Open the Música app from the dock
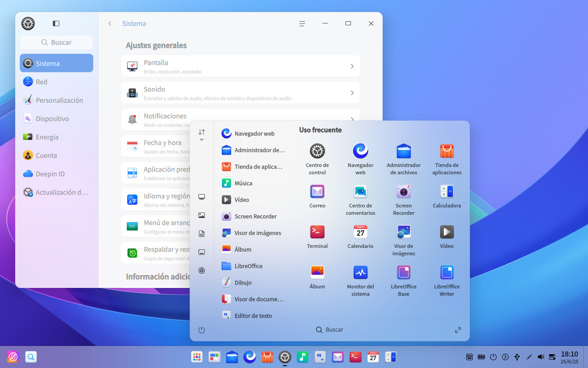 [302, 356]
